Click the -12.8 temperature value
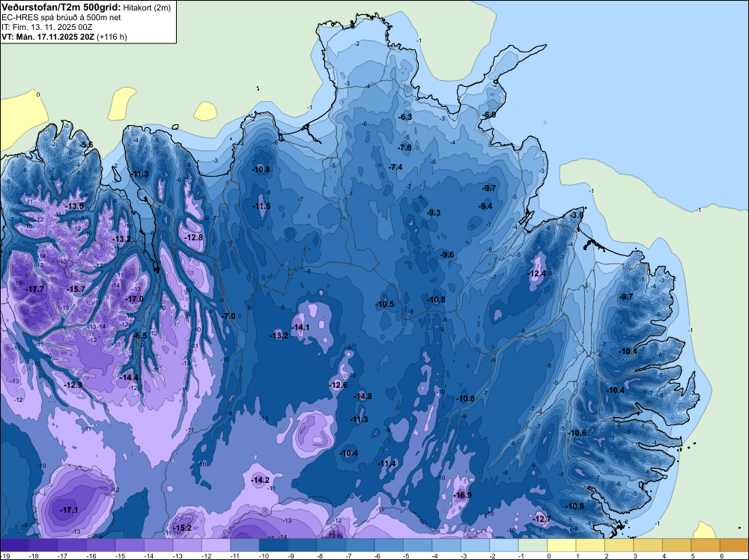 (193, 237)
